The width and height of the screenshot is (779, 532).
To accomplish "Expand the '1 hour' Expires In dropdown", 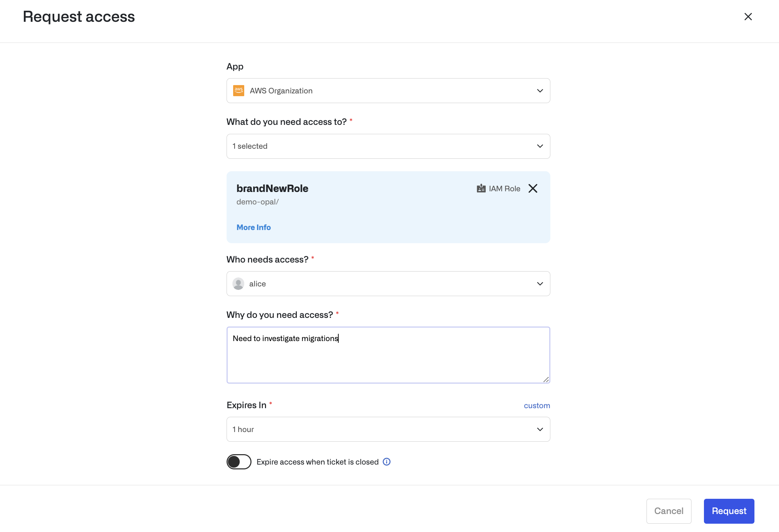I will (388, 429).
